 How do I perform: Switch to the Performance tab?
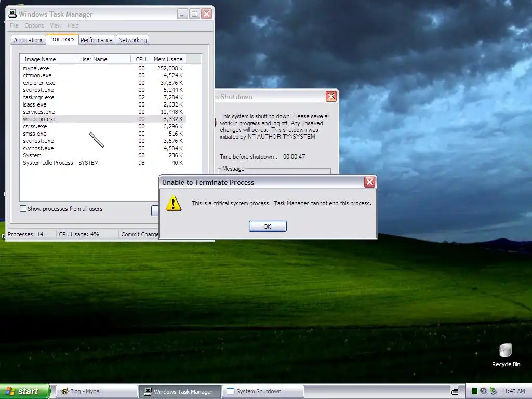[x=96, y=40]
